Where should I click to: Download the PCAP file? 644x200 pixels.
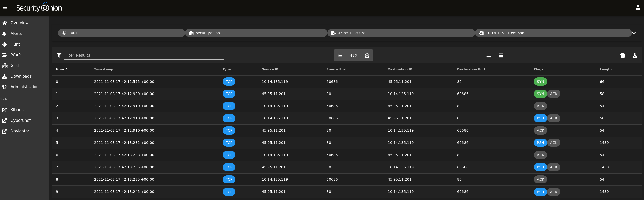click(635, 55)
